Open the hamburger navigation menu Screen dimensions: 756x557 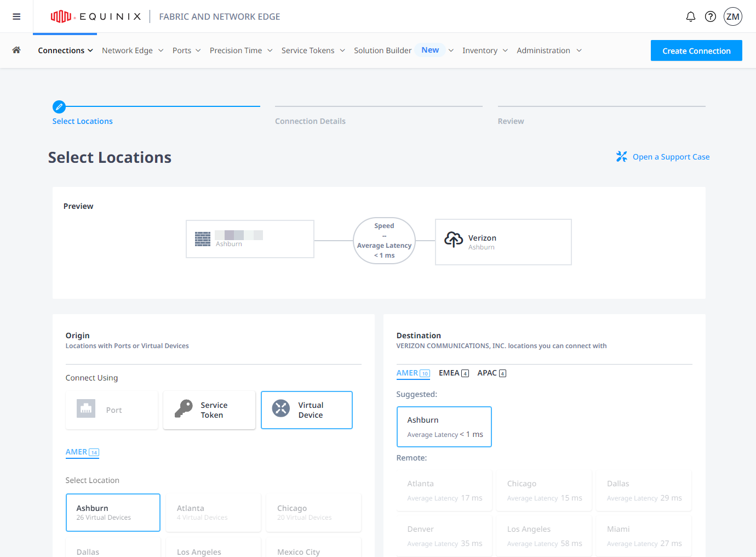[16, 16]
